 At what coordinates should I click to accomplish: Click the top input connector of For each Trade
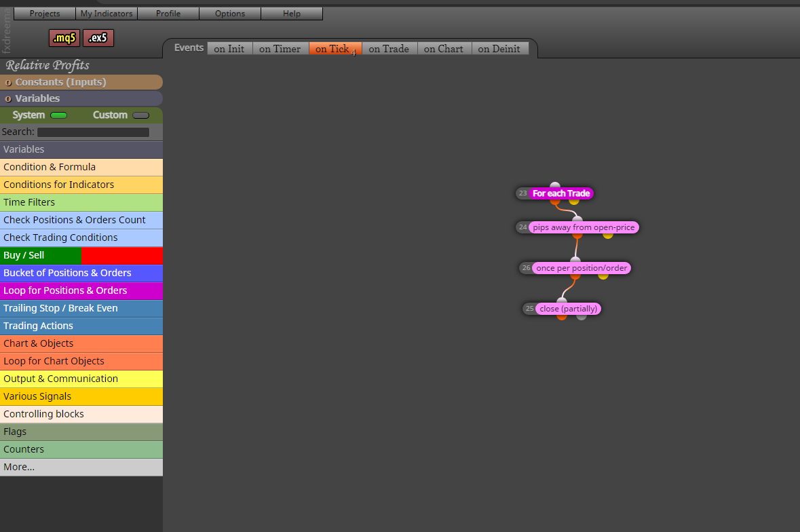point(555,185)
